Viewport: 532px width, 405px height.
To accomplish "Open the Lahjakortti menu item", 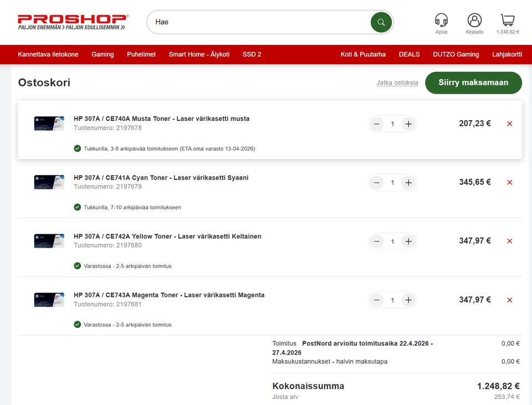I will pos(507,54).
